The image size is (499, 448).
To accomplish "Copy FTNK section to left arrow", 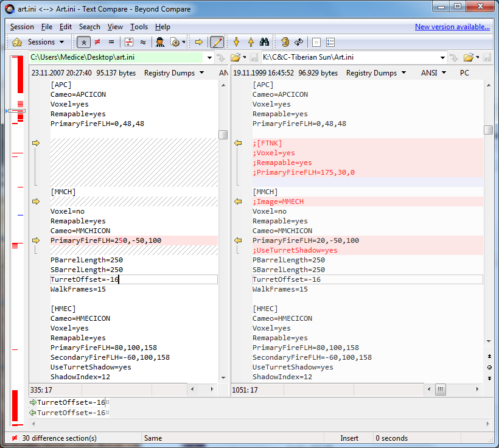I will click(238, 143).
